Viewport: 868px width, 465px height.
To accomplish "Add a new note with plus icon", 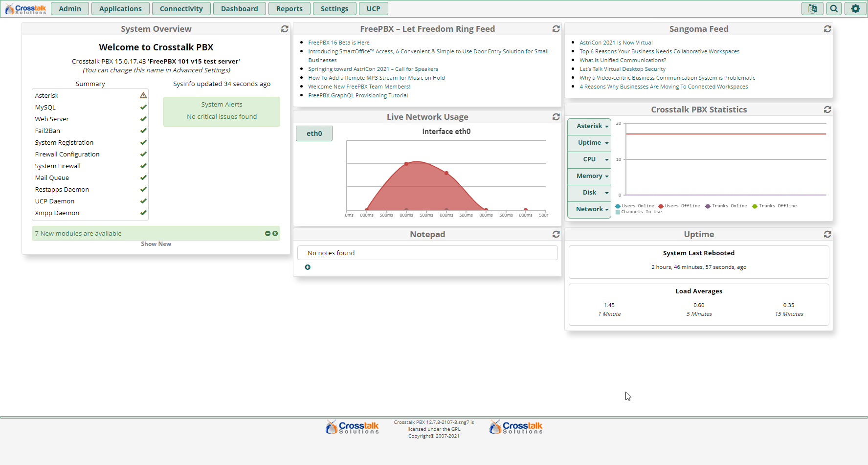I will [x=308, y=267].
